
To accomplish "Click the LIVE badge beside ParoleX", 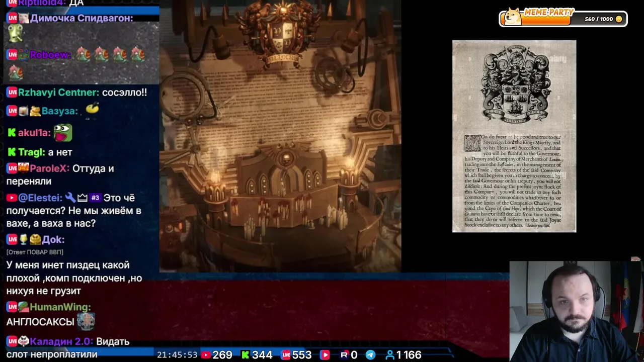I will [x=12, y=168].
